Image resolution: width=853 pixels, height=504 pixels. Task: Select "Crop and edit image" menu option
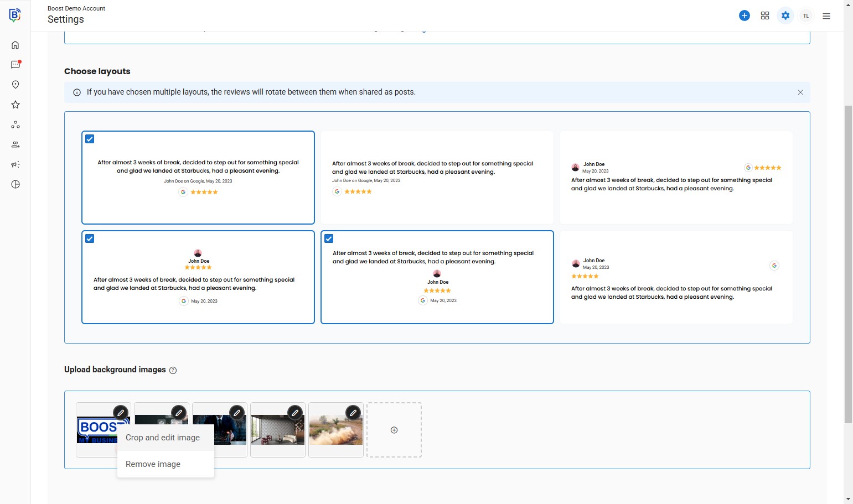(x=163, y=438)
